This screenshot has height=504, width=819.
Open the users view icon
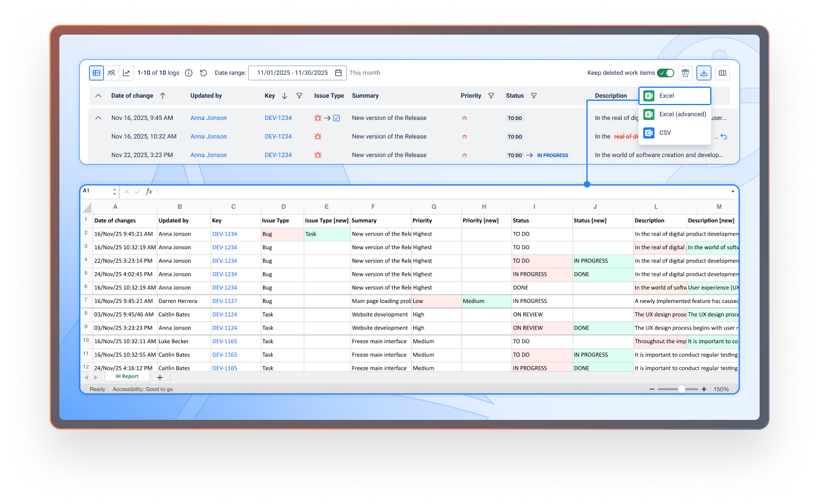tap(111, 73)
